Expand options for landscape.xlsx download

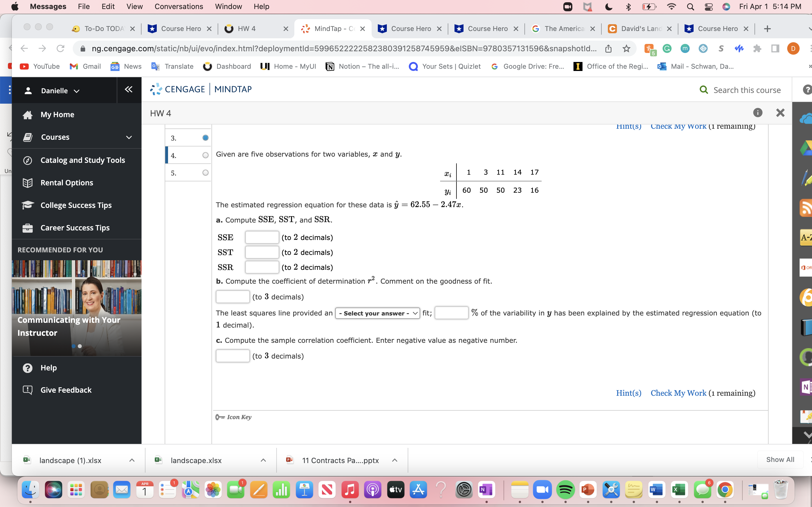tap(263, 460)
